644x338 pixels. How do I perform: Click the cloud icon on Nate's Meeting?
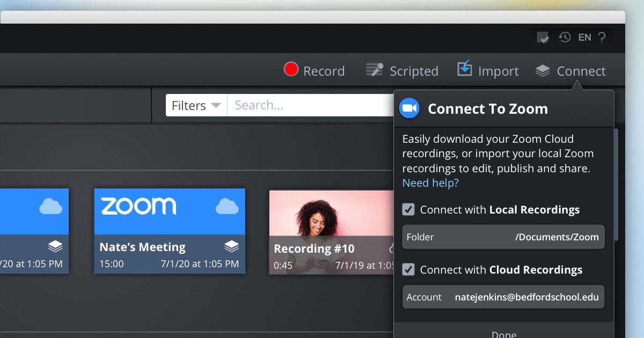tap(227, 206)
